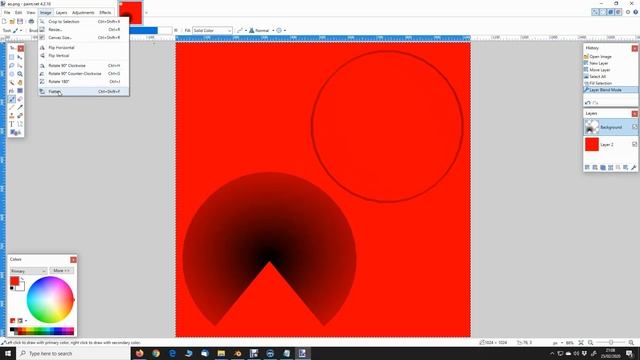Open the Edit menu
Image resolution: width=640 pixels, height=360 pixels.
18,13
